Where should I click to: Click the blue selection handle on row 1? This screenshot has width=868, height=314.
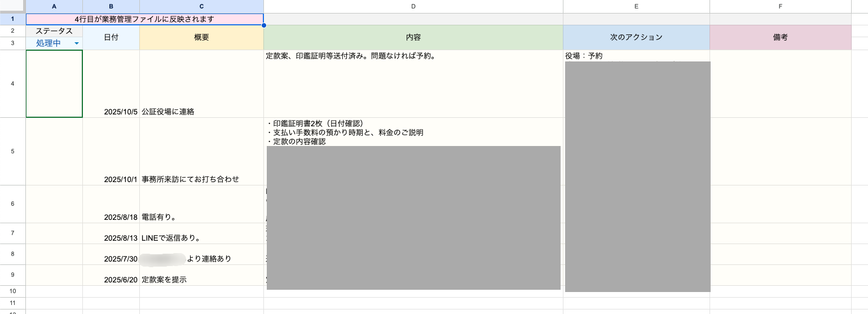(x=263, y=25)
